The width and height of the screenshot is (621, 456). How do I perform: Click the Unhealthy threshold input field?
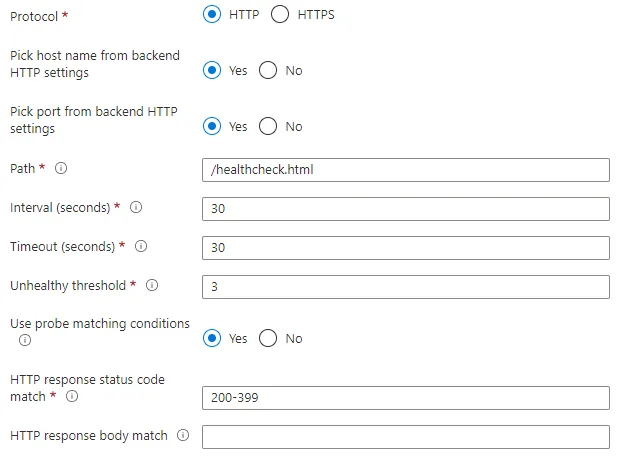coord(405,287)
